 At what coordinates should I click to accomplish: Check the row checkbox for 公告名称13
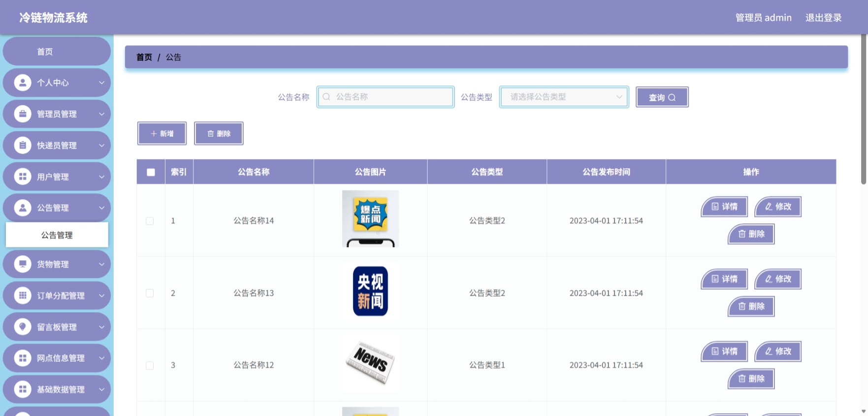150,293
